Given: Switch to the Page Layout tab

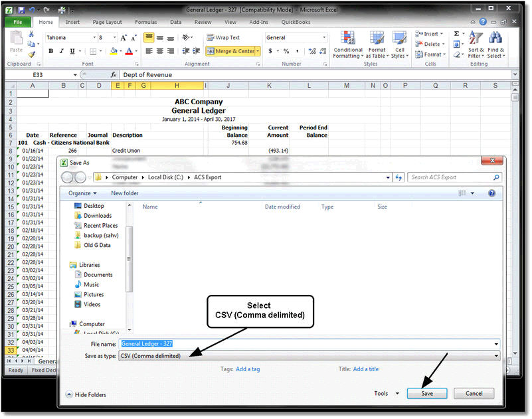Looking at the screenshot, I should point(107,22).
